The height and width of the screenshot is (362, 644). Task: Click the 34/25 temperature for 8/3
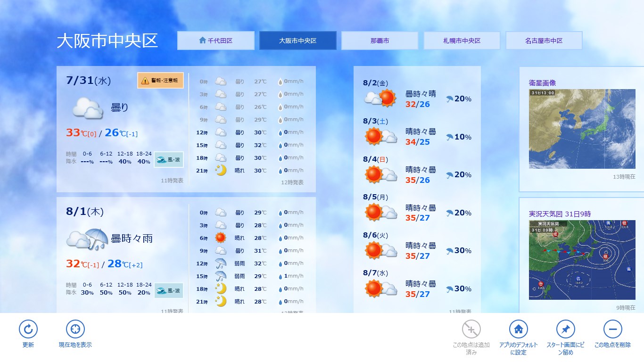(x=418, y=142)
